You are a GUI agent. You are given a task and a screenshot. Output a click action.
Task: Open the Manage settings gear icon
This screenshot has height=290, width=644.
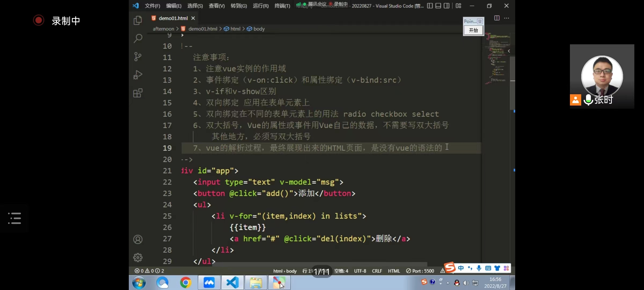pos(138,257)
